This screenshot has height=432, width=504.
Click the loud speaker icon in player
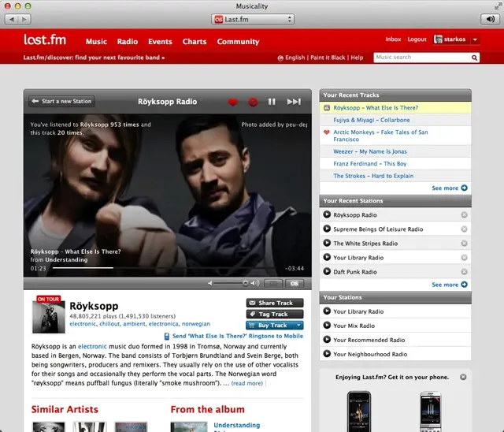[x=255, y=283]
